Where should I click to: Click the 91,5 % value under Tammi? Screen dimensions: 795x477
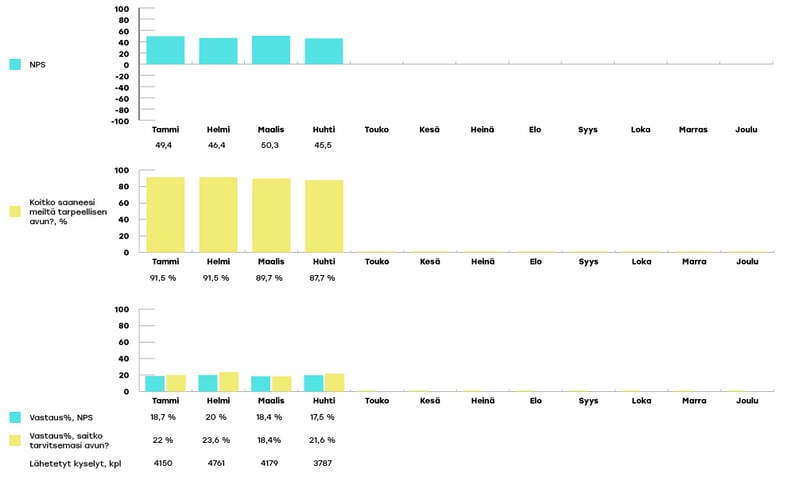click(165, 278)
